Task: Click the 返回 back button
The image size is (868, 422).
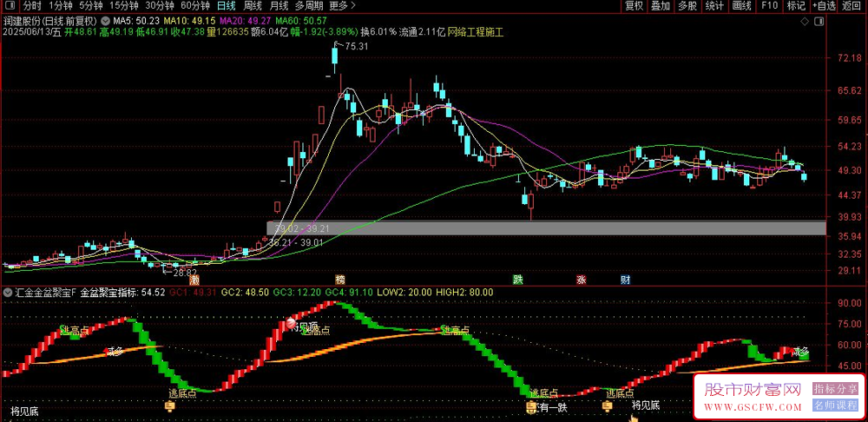Action: (x=852, y=6)
